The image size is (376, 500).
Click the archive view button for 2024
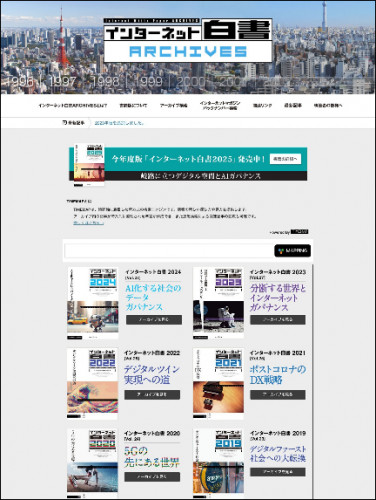tap(154, 320)
